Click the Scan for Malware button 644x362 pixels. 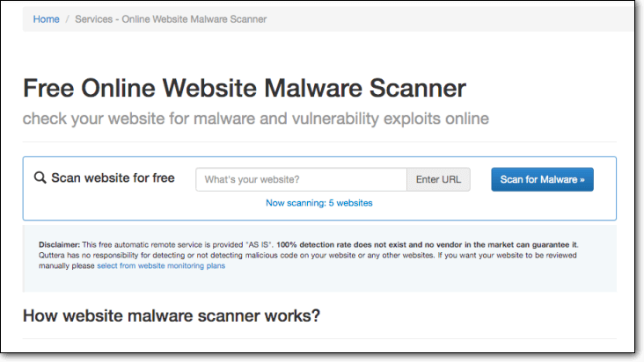click(542, 179)
